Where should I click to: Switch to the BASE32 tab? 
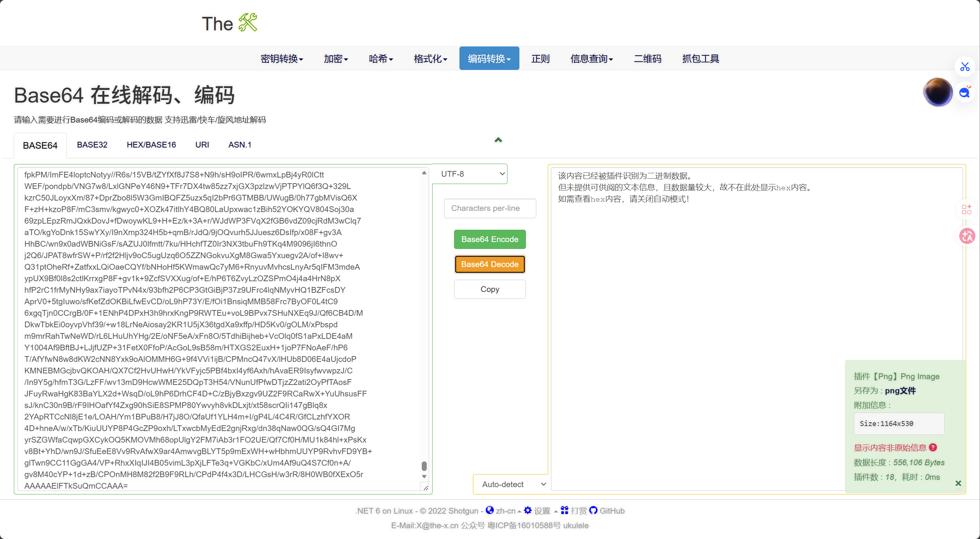92,145
